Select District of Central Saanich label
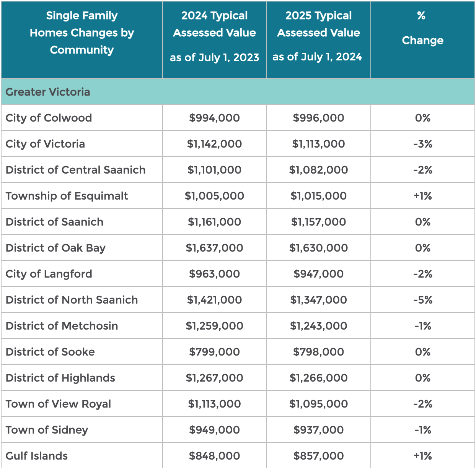The height and width of the screenshot is (468, 476). tap(75, 170)
